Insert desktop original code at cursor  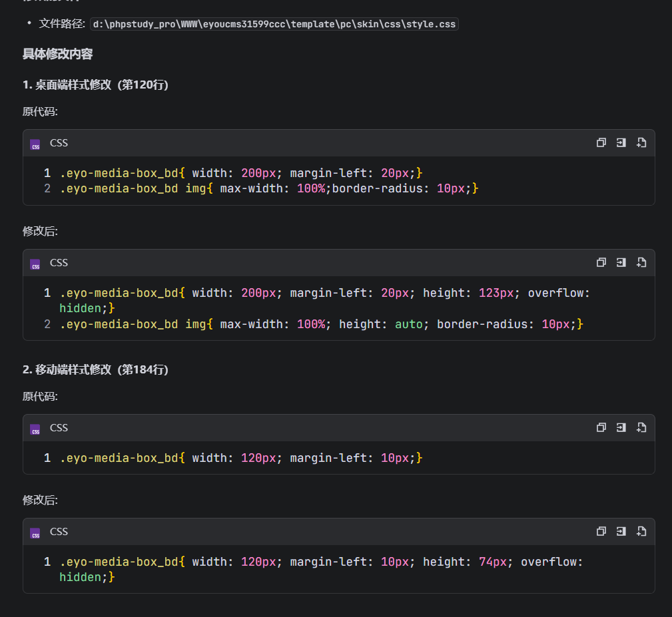(x=621, y=142)
